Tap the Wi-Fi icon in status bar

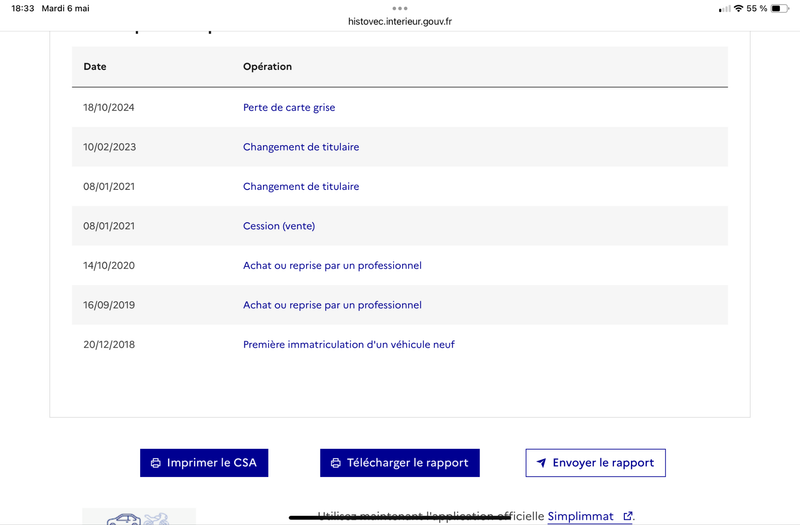(x=738, y=9)
